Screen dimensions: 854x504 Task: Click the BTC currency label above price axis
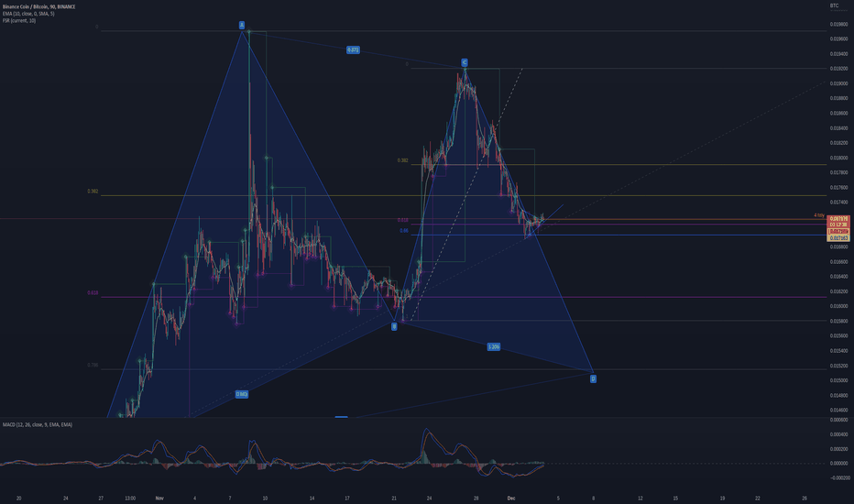[x=834, y=5]
